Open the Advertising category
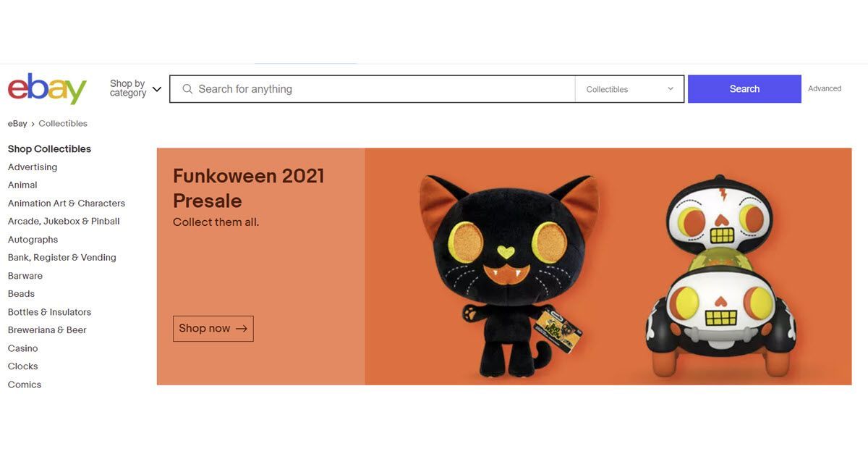Image resolution: width=868 pixels, height=454 pixels. click(x=33, y=167)
